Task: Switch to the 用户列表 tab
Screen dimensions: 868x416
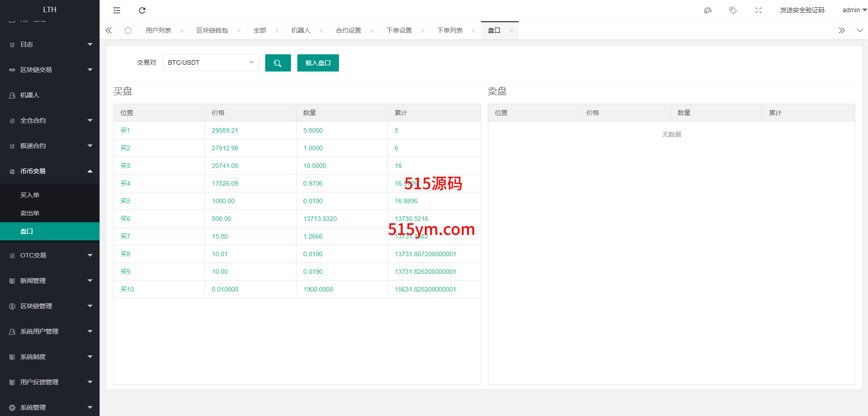Action: 158,30
